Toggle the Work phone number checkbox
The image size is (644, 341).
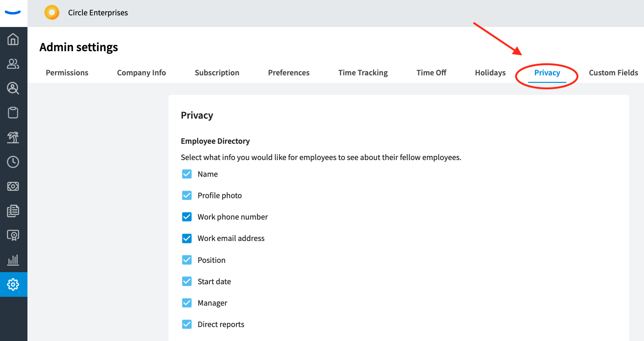point(187,217)
